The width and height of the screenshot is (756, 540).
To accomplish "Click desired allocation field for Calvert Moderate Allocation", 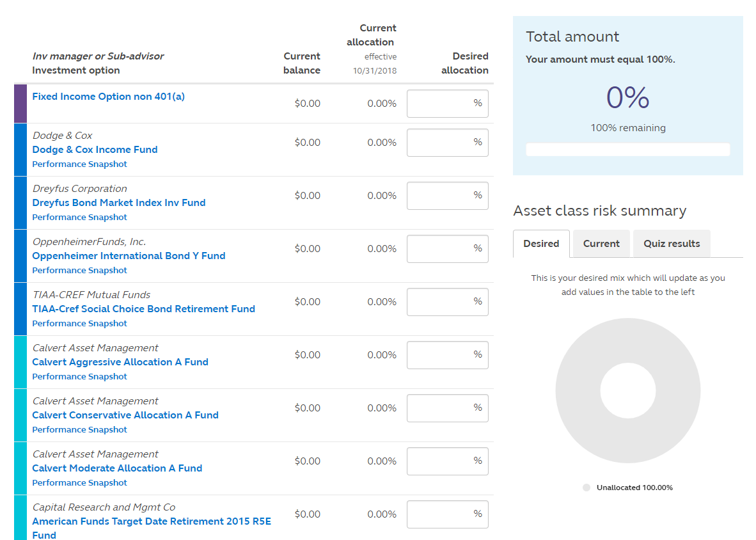I will pyautogui.click(x=448, y=461).
